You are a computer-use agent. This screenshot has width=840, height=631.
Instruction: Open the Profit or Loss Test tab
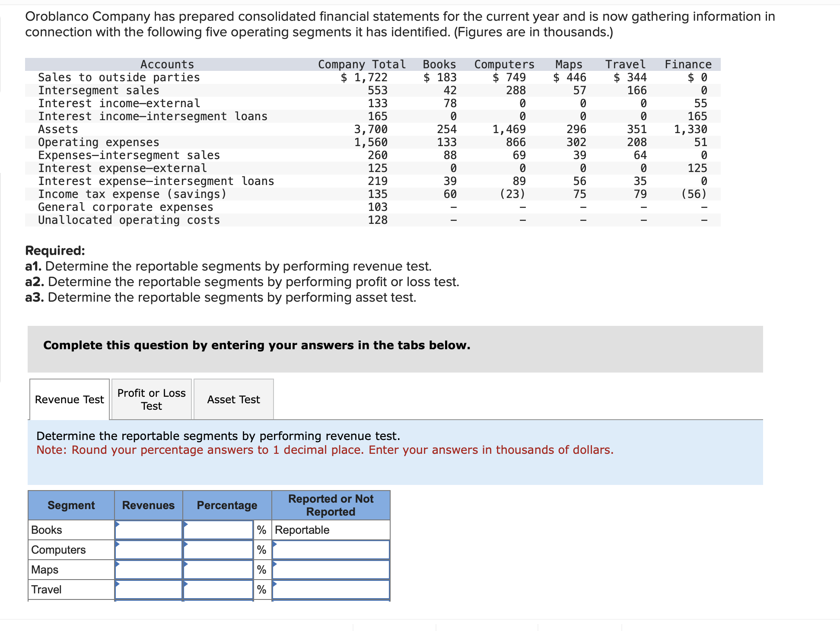151,399
